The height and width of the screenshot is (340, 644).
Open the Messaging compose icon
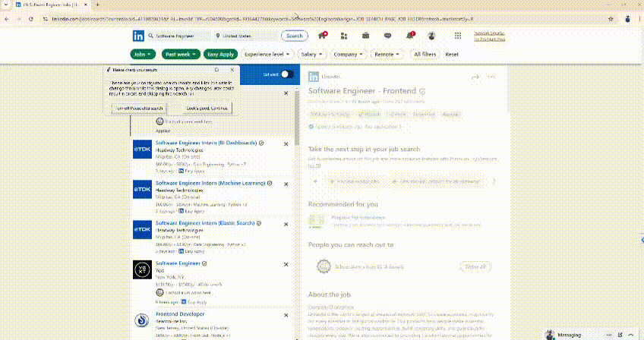coord(620,334)
